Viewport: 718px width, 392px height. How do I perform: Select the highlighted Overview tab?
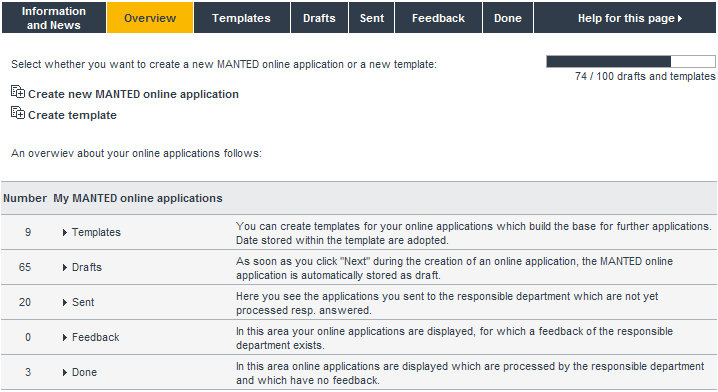[150, 17]
